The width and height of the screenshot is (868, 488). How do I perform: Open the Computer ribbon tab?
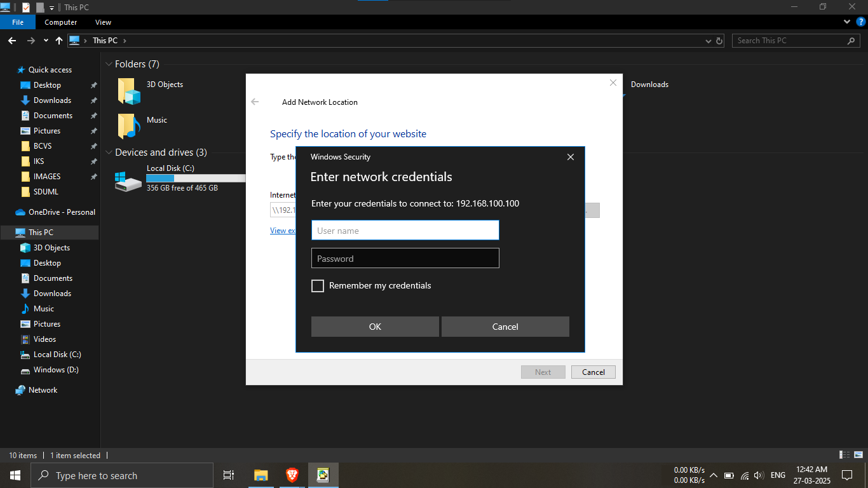tap(61, 22)
